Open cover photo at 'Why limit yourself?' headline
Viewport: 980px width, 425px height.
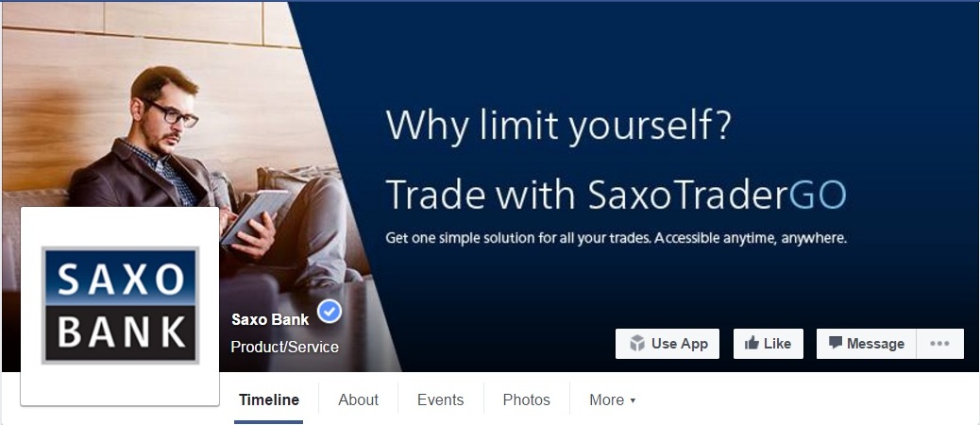click(x=557, y=127)
